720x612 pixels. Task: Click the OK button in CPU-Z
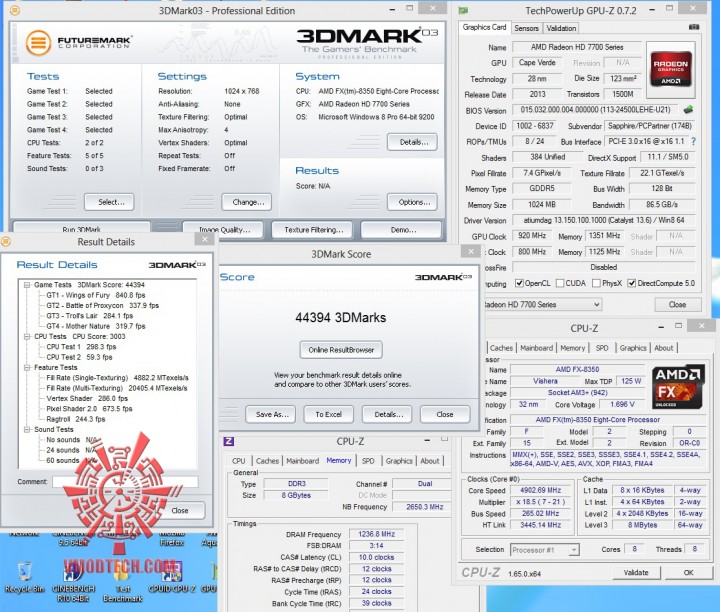tap(688, 573)
